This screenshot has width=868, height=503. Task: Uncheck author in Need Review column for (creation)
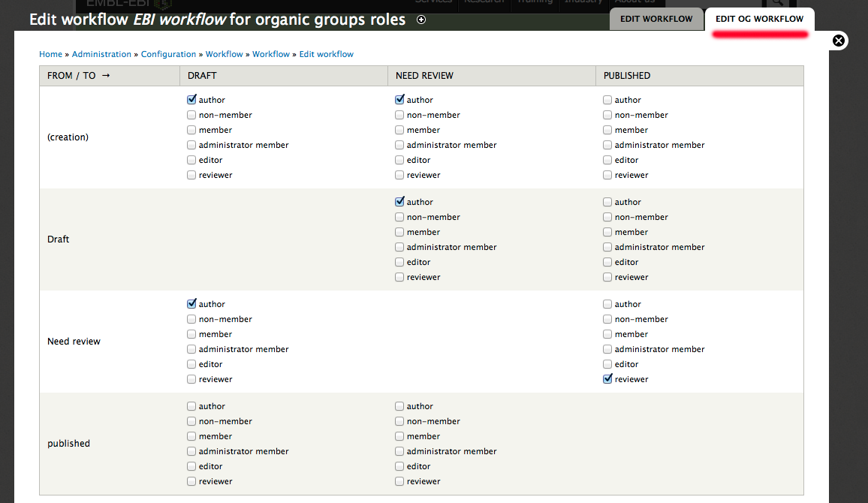pyautogui.click(x=399, y=99)
